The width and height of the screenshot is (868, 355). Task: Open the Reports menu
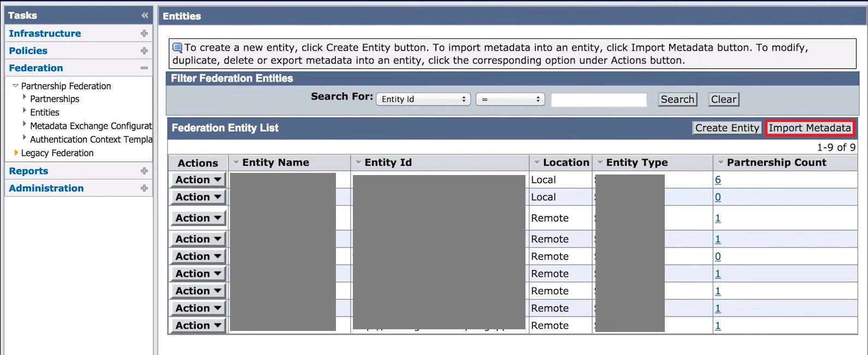tap(28, 171)
